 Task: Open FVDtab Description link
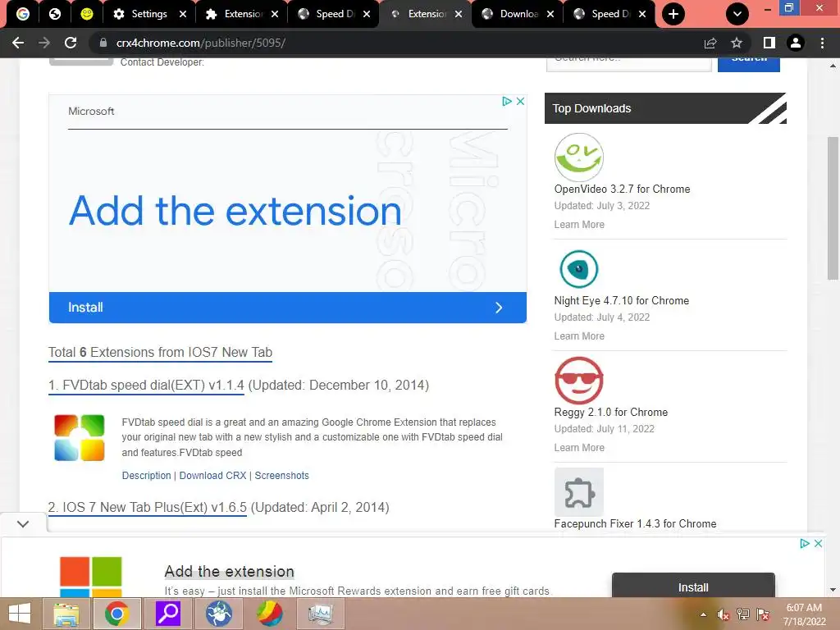click(x=146, y=476)
